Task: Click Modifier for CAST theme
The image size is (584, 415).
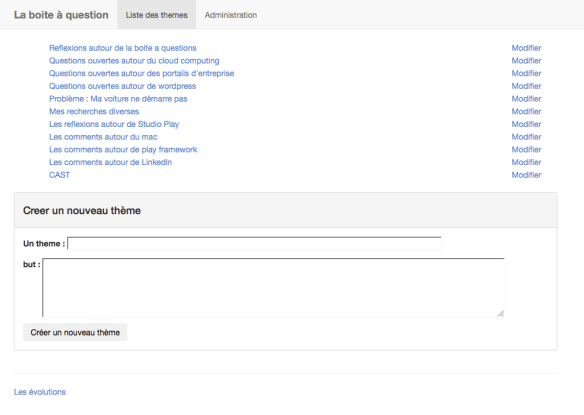Action: click(526, 175)
